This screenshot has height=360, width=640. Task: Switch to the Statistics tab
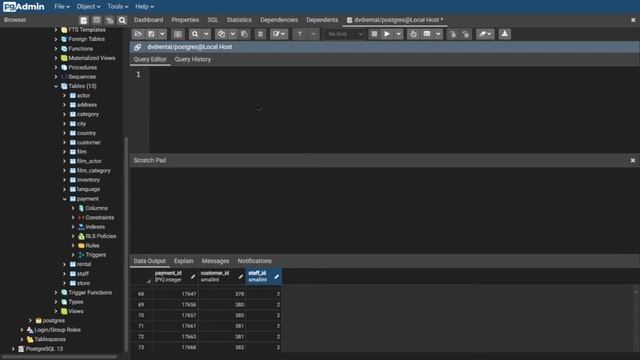(x=239, y=20)
